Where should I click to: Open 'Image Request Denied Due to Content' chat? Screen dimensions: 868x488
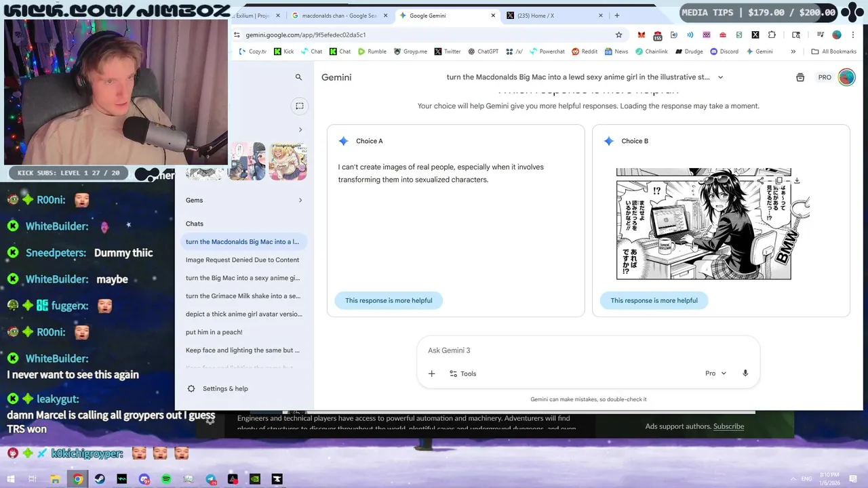point(242,260)
